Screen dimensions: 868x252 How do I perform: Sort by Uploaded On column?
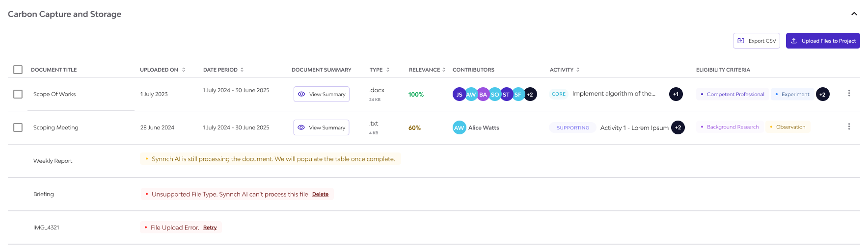[163, 70]
